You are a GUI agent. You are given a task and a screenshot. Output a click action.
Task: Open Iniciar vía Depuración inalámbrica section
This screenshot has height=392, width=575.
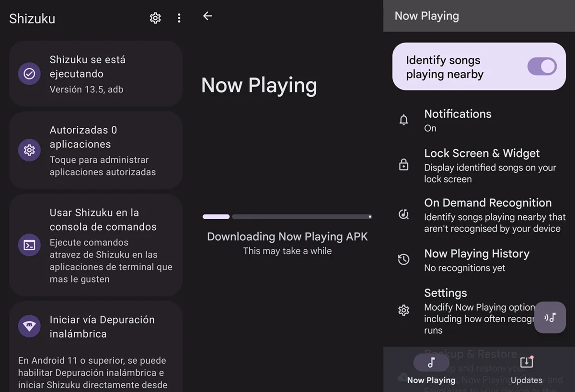[x=96, y=326]
